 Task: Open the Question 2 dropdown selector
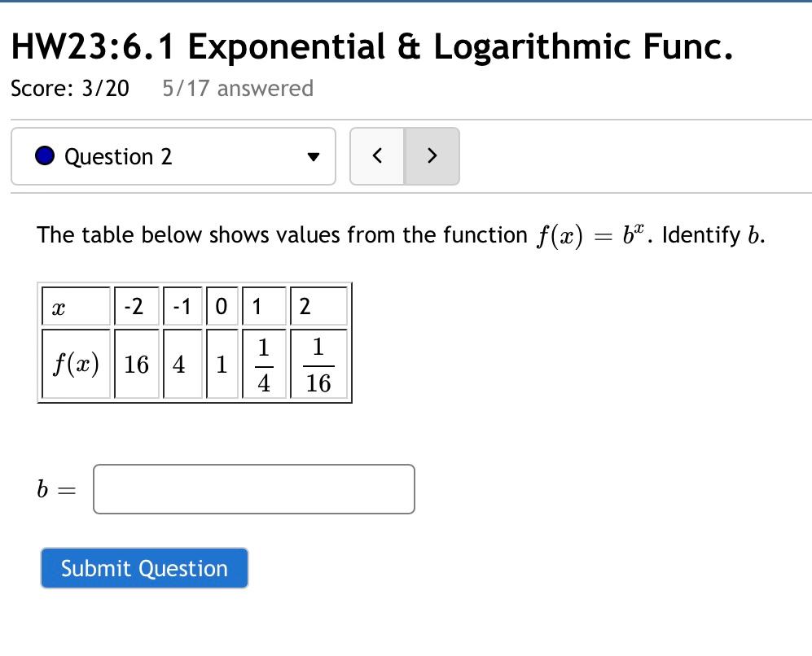click(x=173, y=156)
